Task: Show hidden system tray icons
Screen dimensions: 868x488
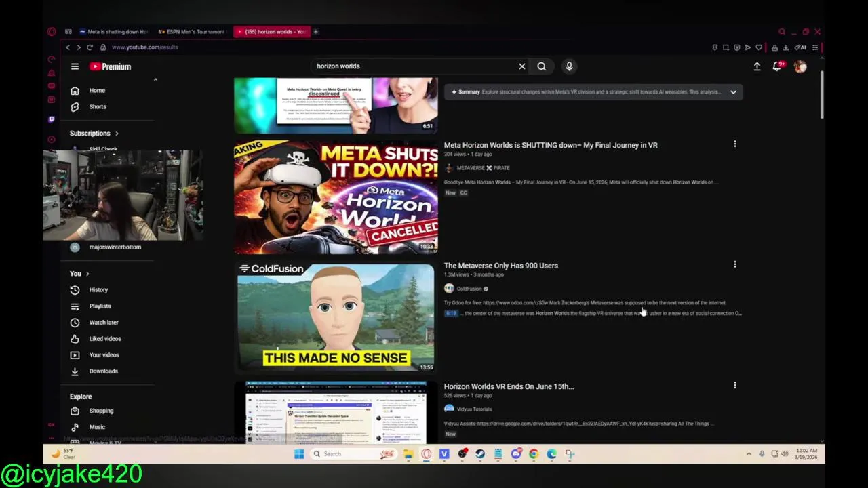Action: (x=749, y=454)
